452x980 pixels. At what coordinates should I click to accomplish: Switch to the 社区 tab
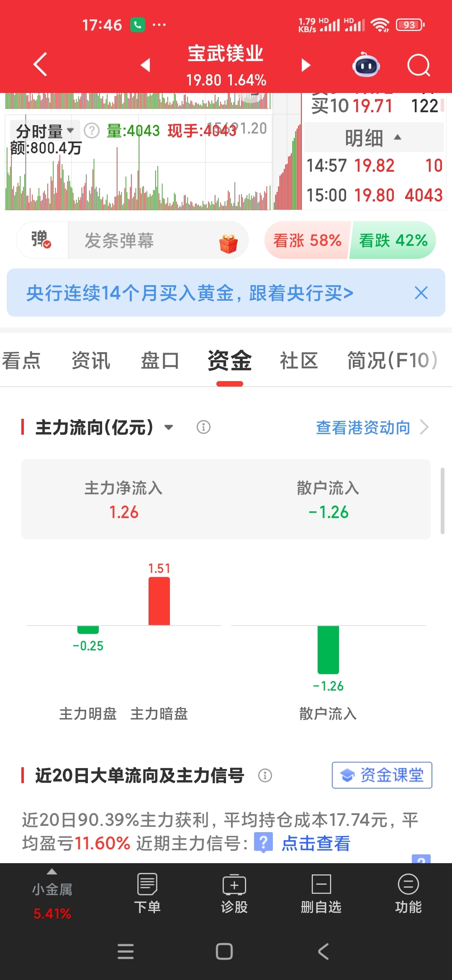(299, 361)
